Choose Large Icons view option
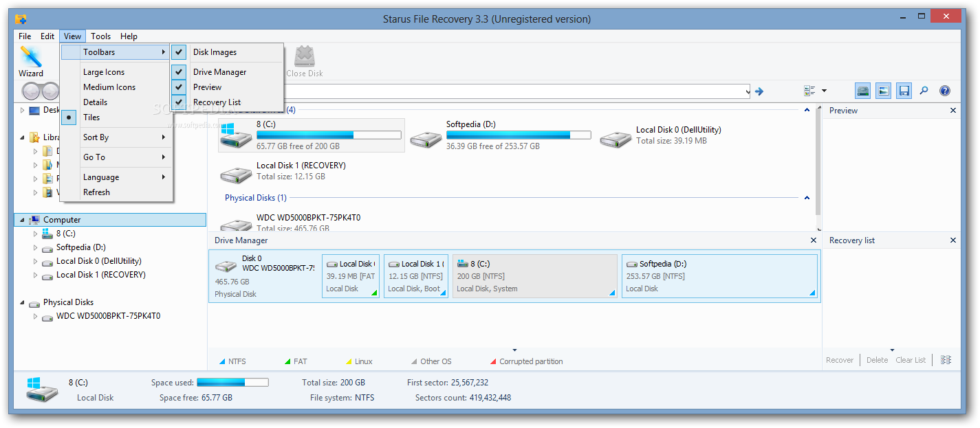980x428 pixels. (116, 72)
